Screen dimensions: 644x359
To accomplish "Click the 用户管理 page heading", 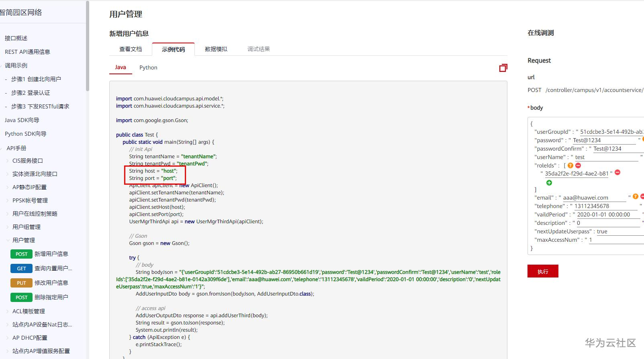I will click(x=126, y=14).
